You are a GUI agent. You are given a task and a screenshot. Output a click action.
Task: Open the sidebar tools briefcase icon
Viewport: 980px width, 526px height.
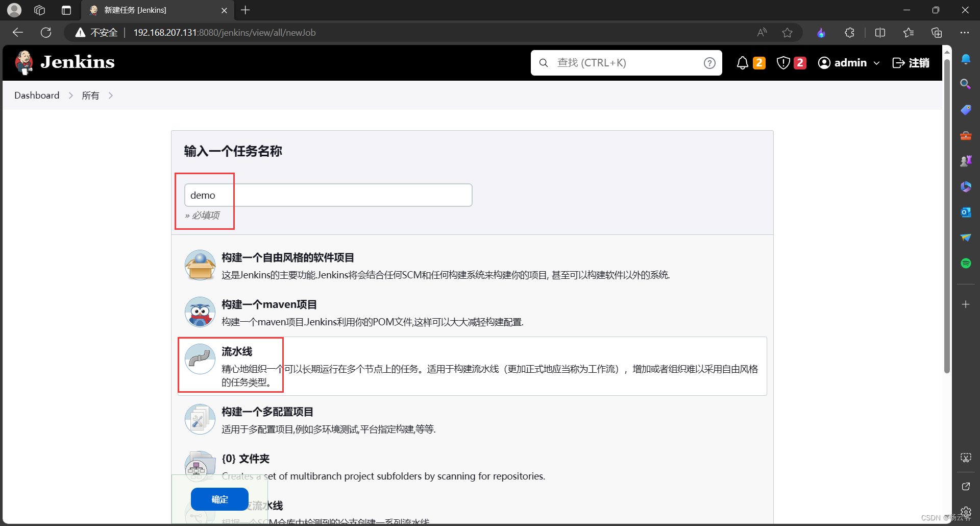click(x=966, y=135)
